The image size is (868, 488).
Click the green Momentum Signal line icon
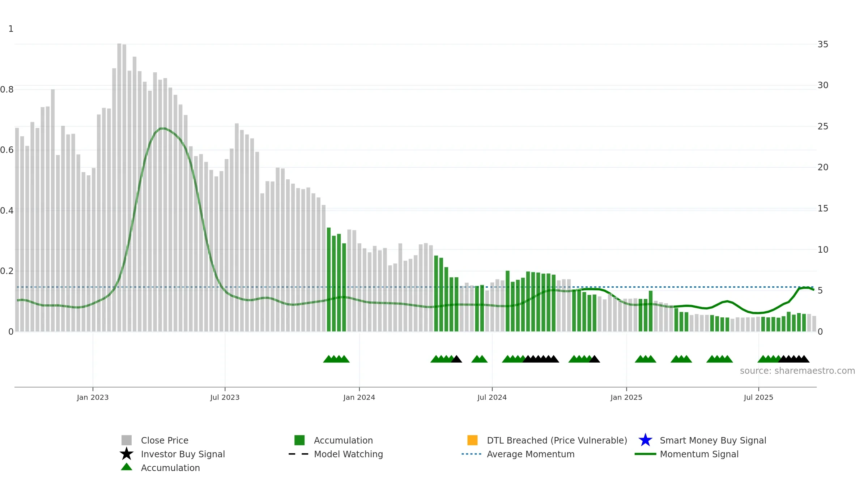point(646,454)
